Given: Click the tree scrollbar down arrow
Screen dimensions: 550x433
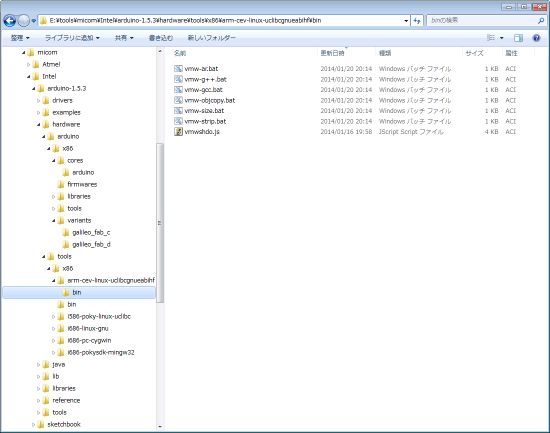Looking at the screenshot, I should click(160, 427).
